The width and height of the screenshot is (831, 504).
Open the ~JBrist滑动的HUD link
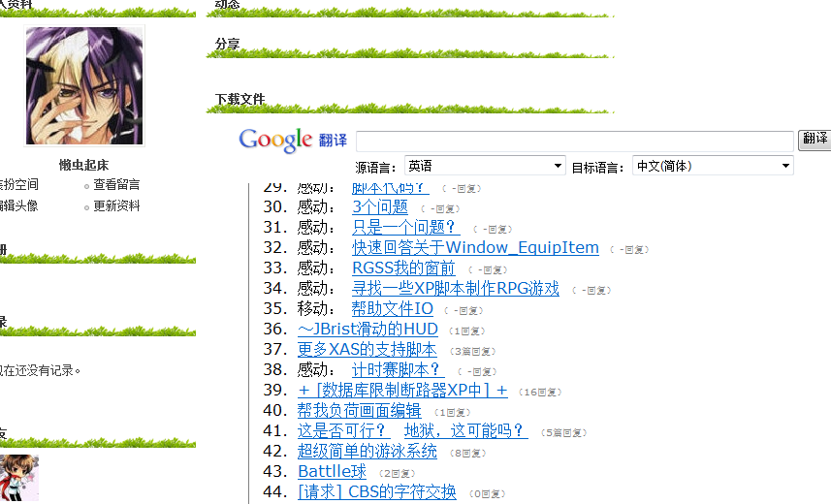[368, 330]
